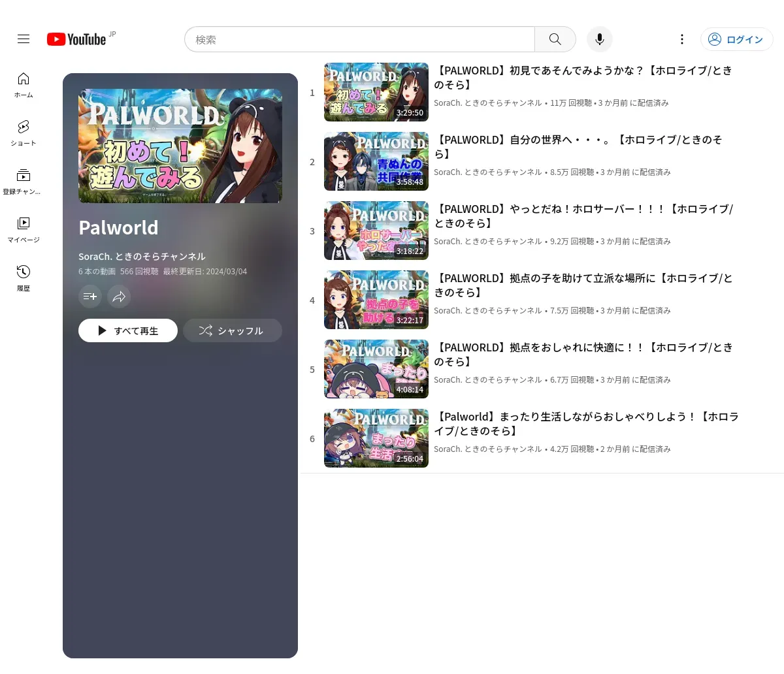The image size is (784, 674).
Task: Open マイページ in the sidebar
Action: pos(24,230)
